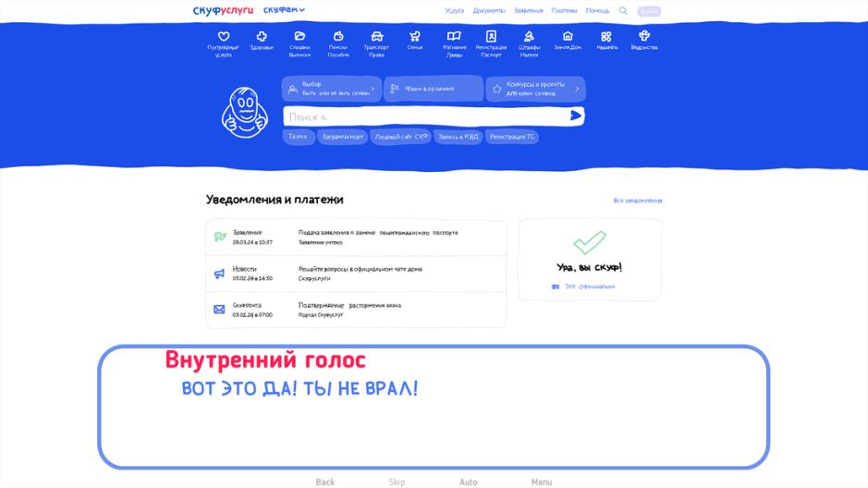Select the Лицевой счёт СКФ chip
Image resolution: width=868 pixels, height=488 pixels.
tap(401, 137)
